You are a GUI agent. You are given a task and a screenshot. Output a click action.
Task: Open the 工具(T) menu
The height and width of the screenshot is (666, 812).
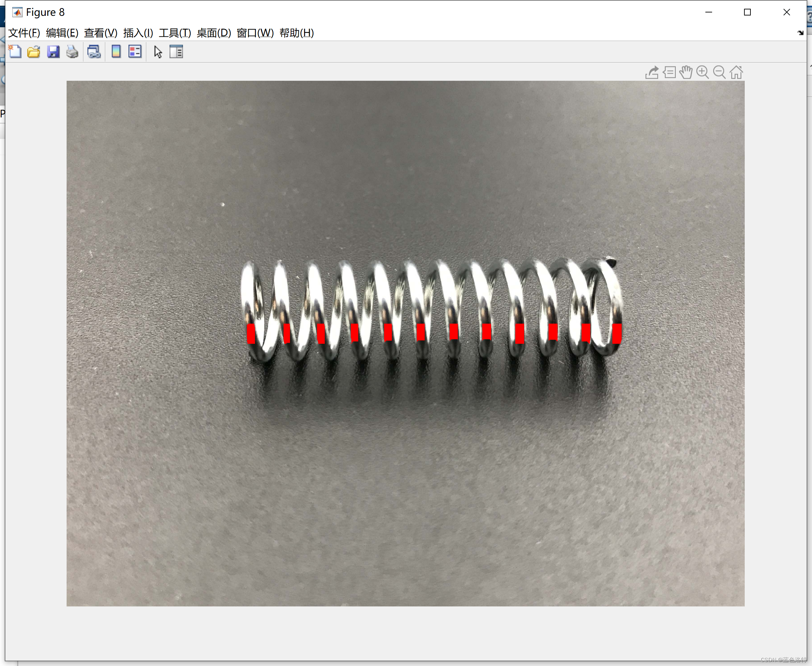(x=175, y=33)
